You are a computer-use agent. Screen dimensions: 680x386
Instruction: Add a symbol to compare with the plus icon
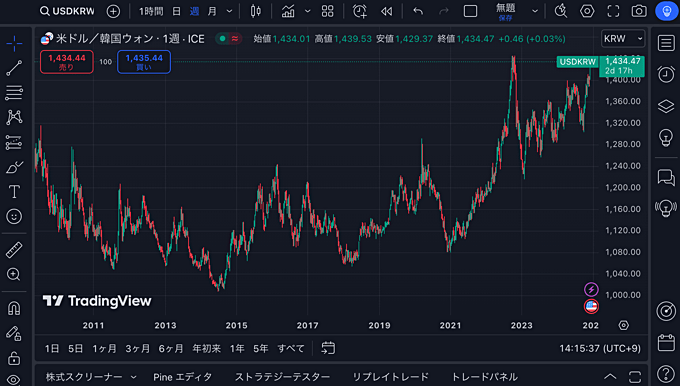pos(113,11)
